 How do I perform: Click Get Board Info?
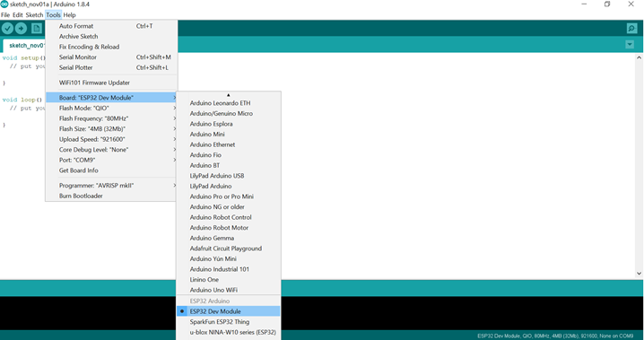111,170
